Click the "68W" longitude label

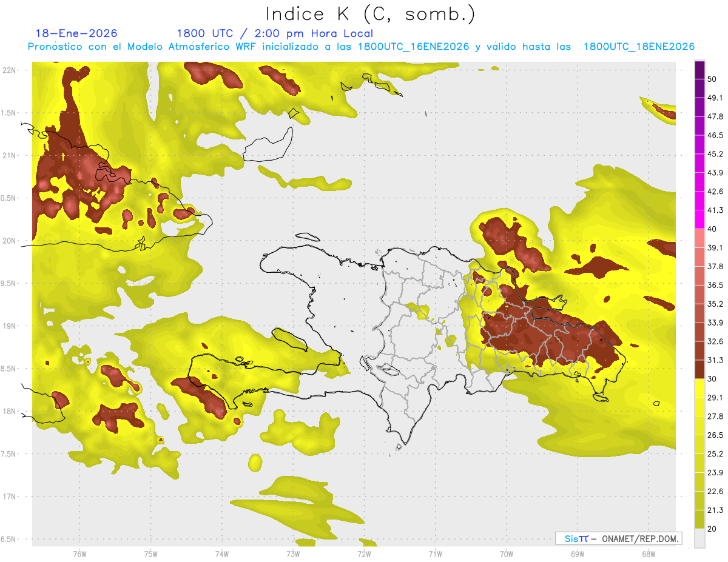tap(648, 554)
